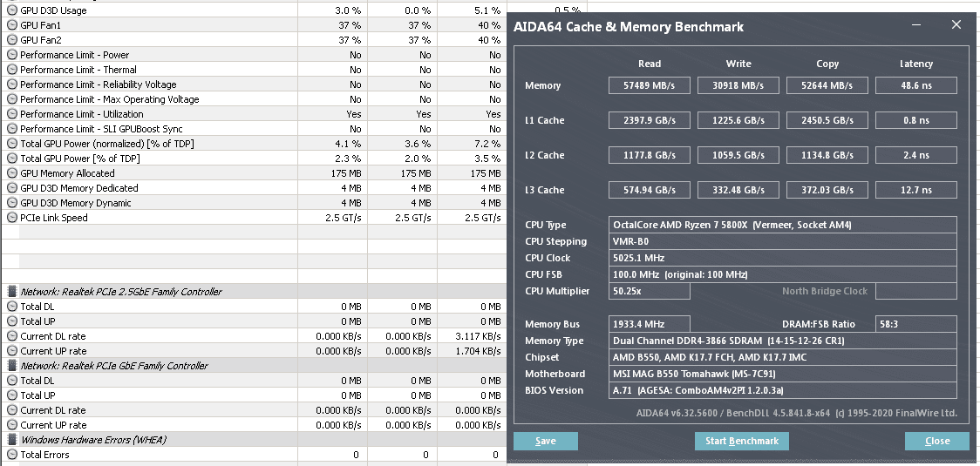Viewport: 980px width, 466px height.
Task: Click the GPU D3D Memory Dynamic icon
Action: (x=12, y=203)
